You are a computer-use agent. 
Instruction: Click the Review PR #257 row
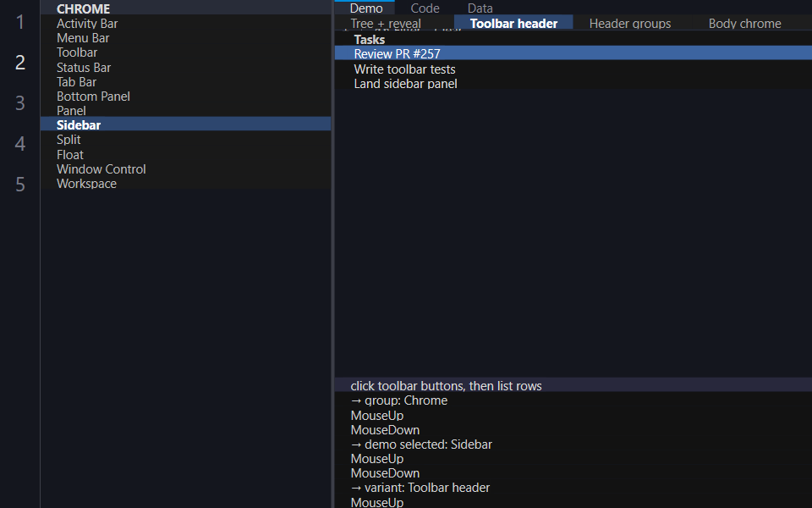[573, 53]
